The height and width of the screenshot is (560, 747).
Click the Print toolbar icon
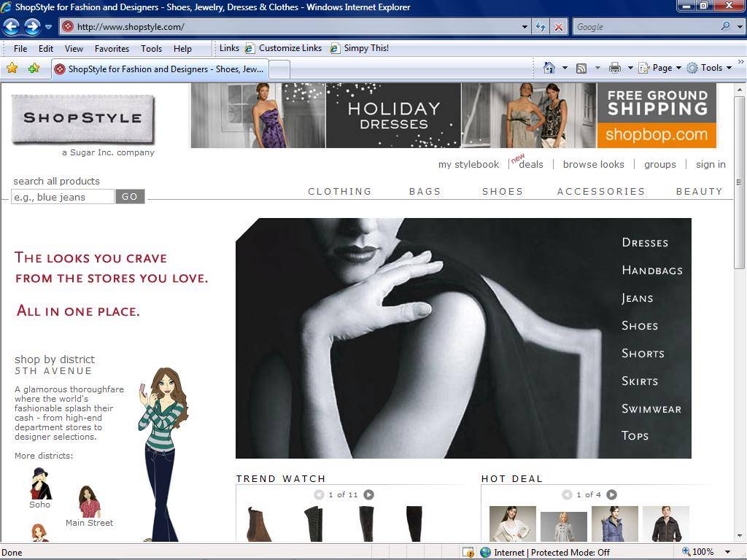click(615, 68)
